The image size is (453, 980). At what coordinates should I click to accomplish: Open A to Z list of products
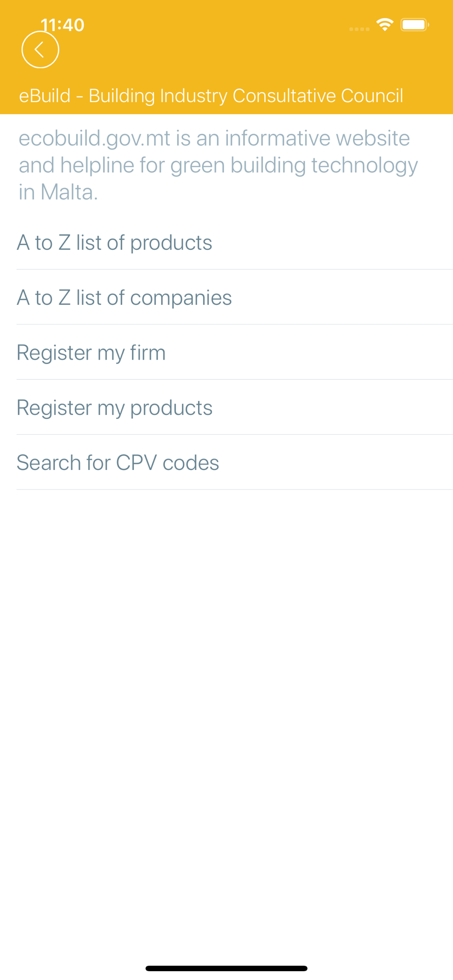(x=115, y=243)
